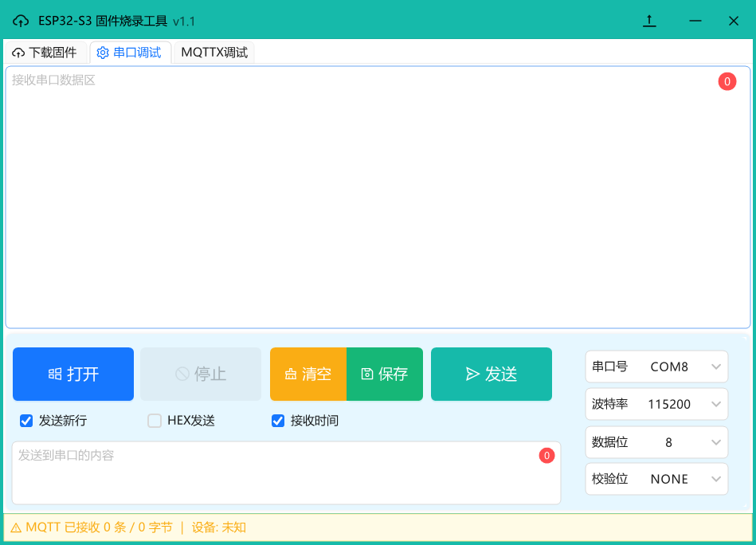Click the gear icon on 串口调试 tab
This screenshot has width=756, height=545.
click(103, 53)
